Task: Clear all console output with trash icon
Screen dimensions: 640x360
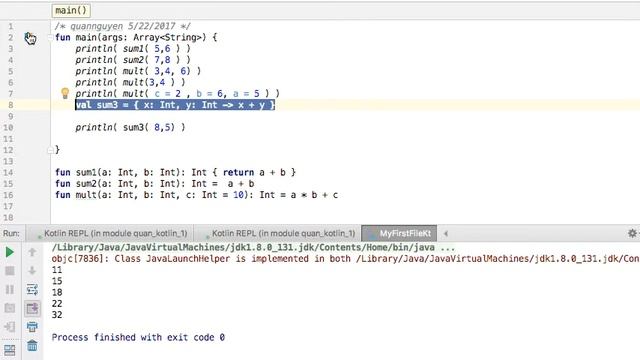Action: 32,346
